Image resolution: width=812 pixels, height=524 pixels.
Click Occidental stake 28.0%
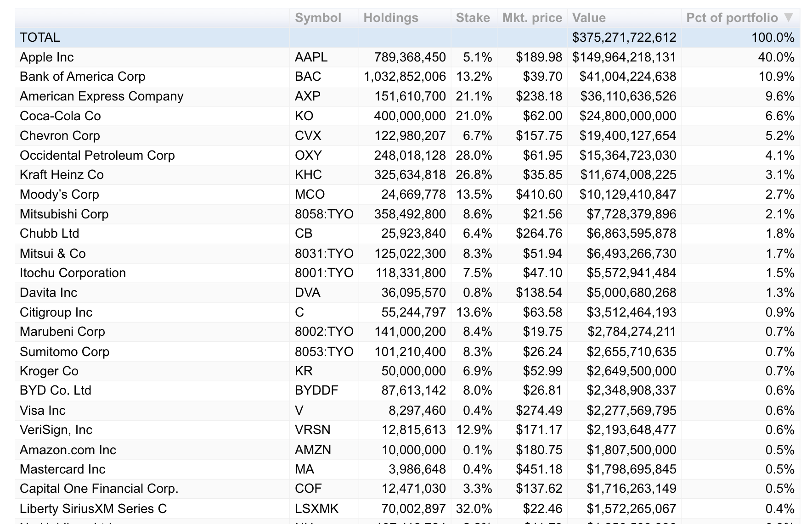tap(474, 156)
